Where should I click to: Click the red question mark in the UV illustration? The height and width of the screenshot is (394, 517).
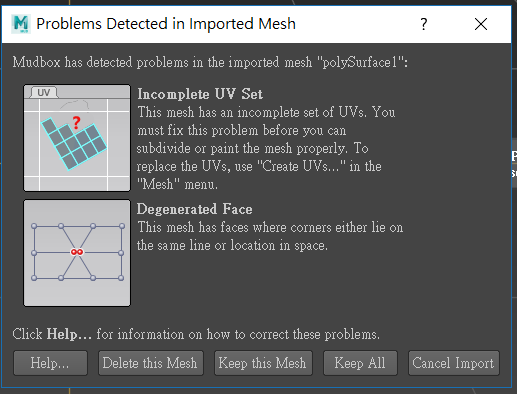[x=76, y=122]
